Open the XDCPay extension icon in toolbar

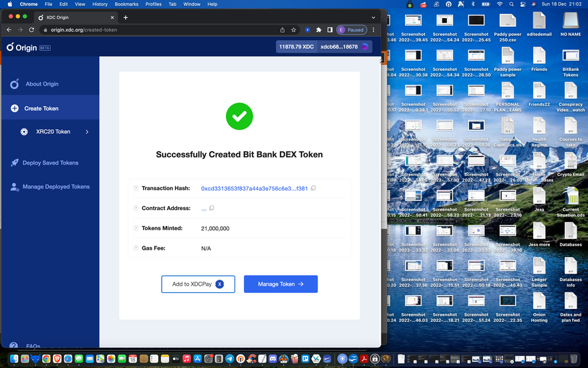pyautogui.click(x=307, y=30)
